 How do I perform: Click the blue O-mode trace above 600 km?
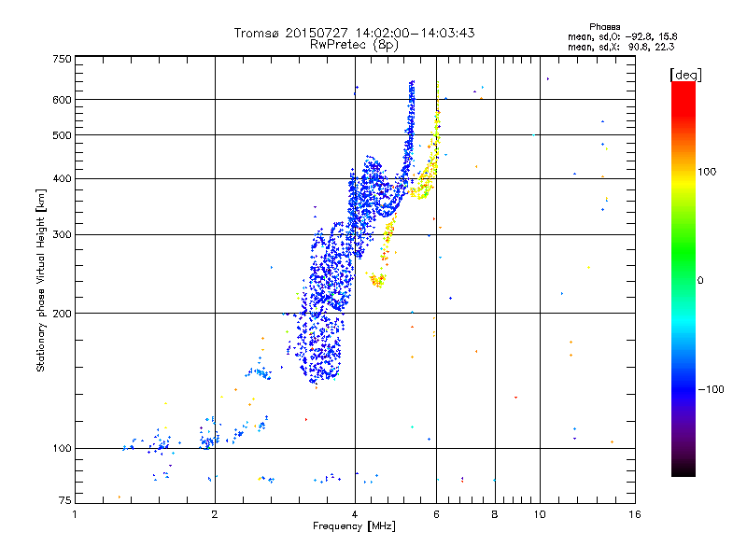click(412, 90)
